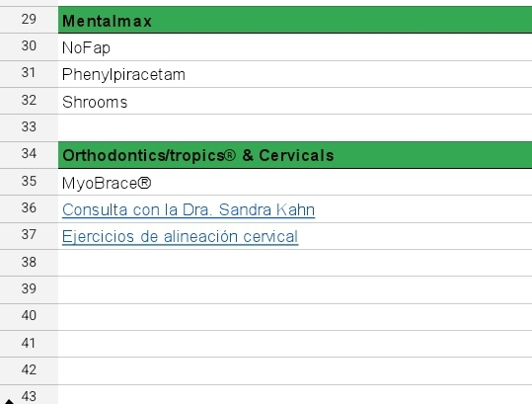532x404 pixels.
Task: Select the NoFap cell
Action: click(x=295, y=47)
